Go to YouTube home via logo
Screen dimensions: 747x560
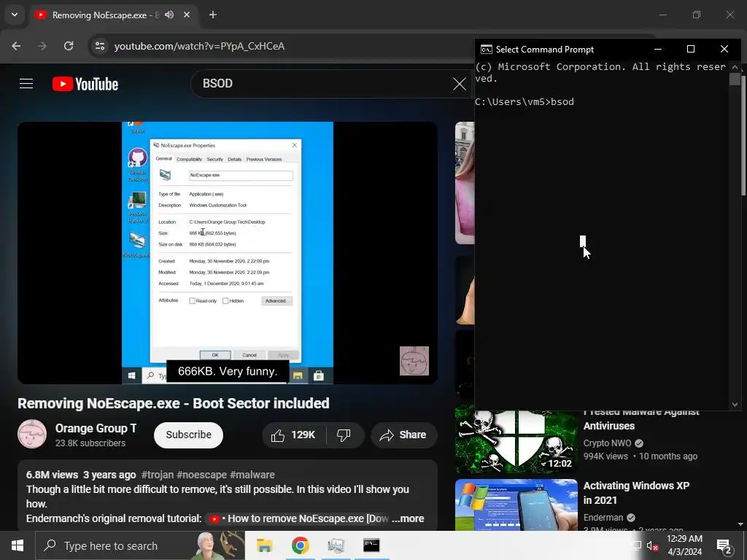tap(85, 84)
